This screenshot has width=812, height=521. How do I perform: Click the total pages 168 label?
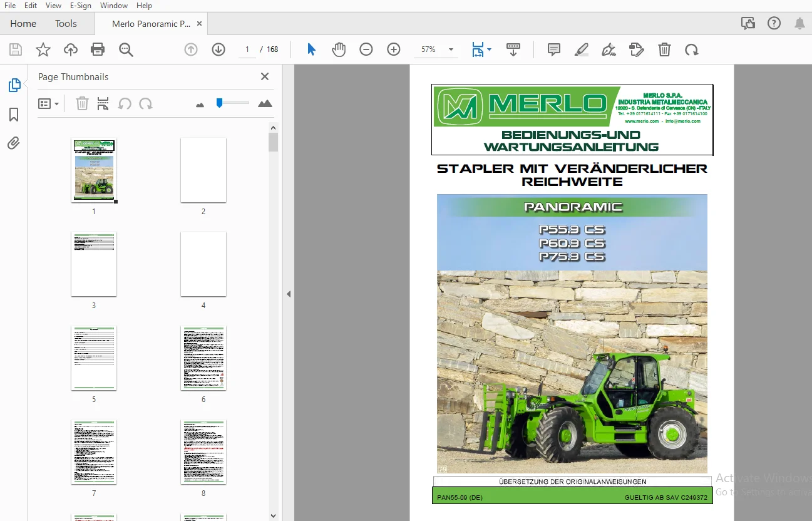273,49
